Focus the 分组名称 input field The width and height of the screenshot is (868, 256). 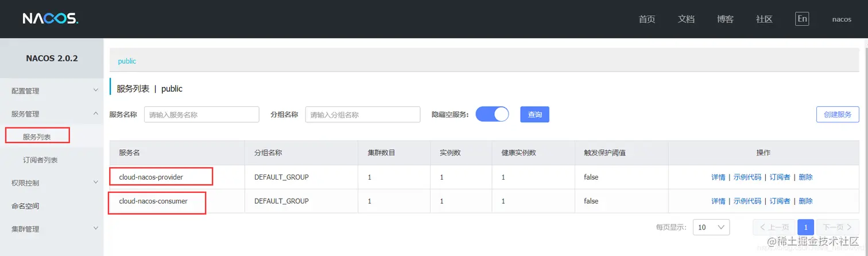(363, 114)
